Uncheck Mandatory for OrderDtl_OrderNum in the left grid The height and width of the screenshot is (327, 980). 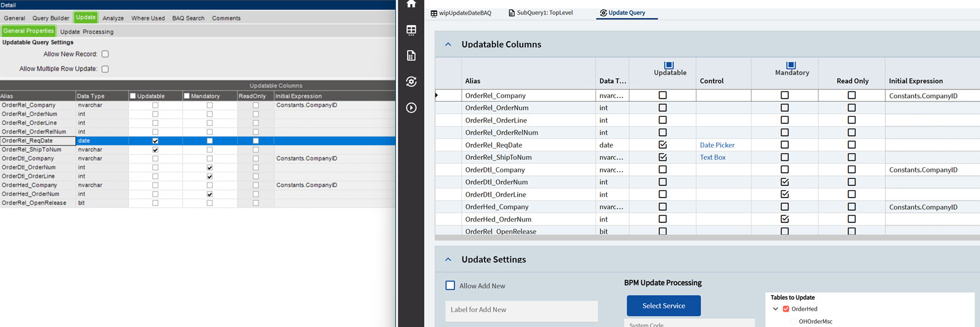pyautogui.click(x=210, y=167)
